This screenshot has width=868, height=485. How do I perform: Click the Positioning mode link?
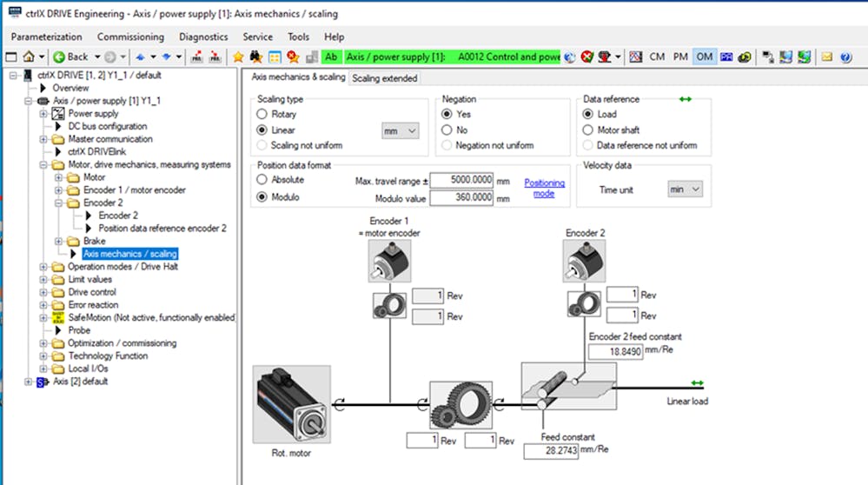[544, 188]
